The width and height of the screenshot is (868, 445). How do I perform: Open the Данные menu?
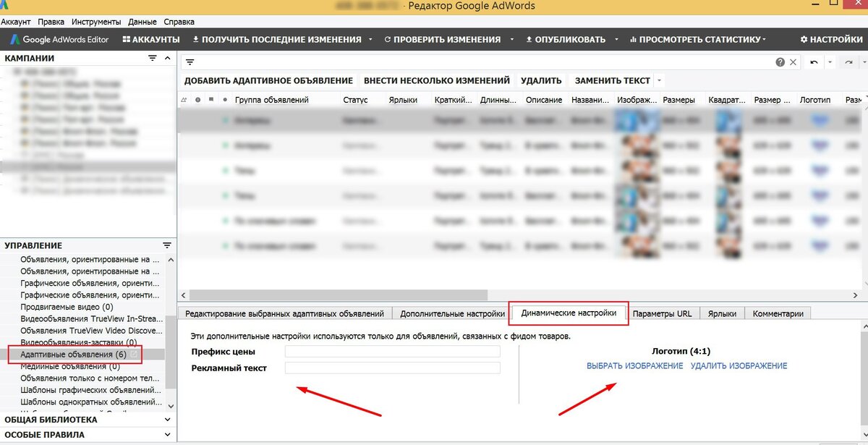click(143, 22)
